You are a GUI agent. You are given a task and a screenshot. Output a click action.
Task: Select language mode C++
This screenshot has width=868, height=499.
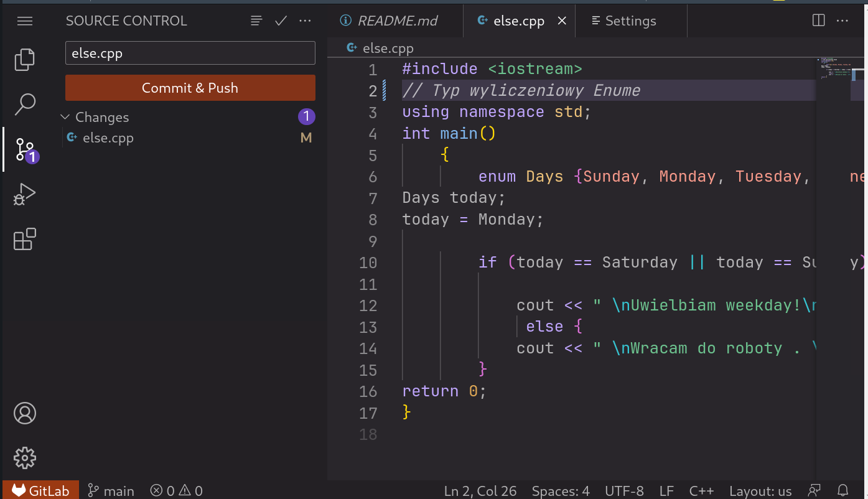[x=701, y=491]
